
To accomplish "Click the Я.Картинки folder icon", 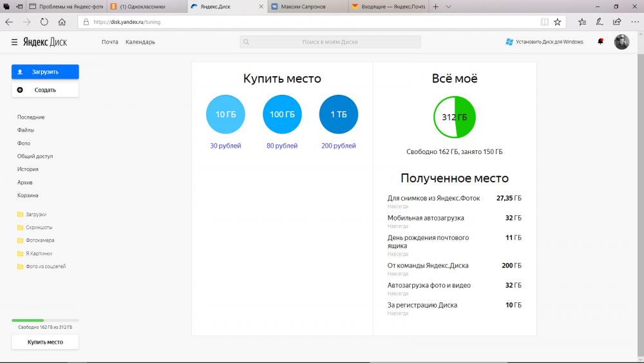I will (20, 253).
